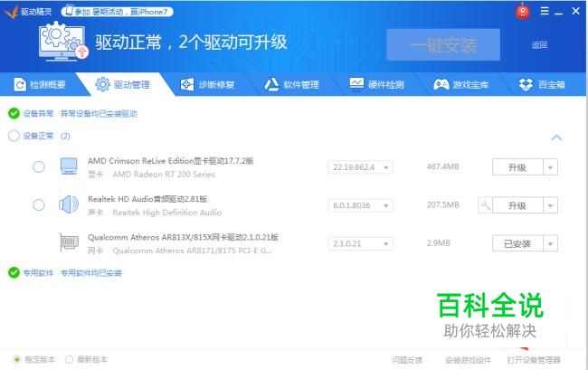Select the 稳定版本 radio button
588x370 pixels.
coord(16,359)
